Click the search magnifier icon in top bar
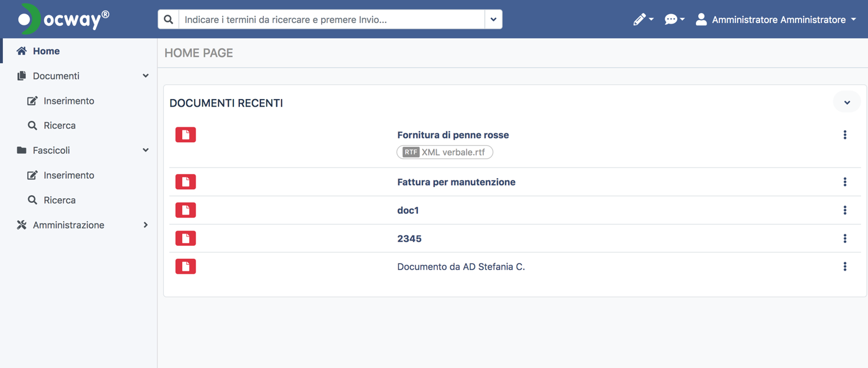Image resolution: width=868 pixels, height=368 pixels. pos(169,19)
